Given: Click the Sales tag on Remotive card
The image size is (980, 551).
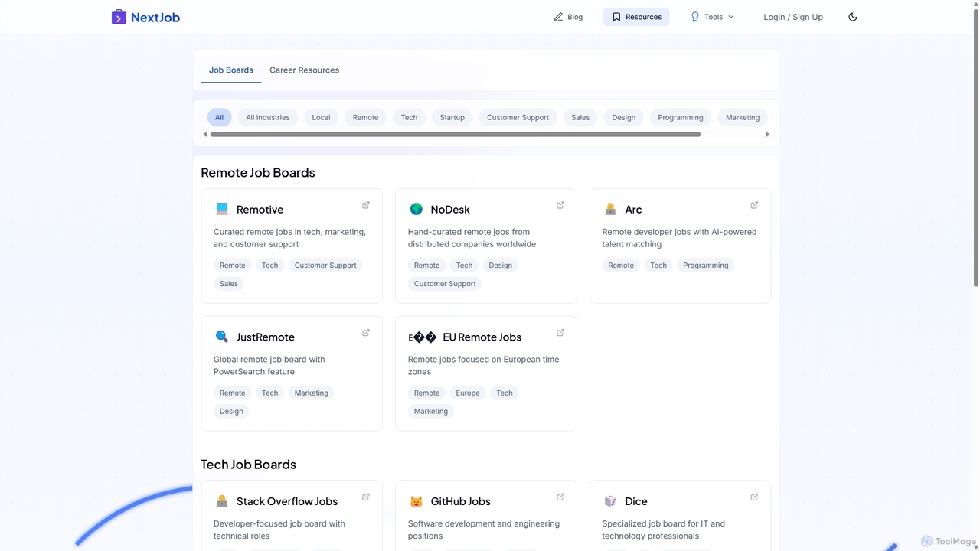Looking at the screenshot, I should [229, 283].
